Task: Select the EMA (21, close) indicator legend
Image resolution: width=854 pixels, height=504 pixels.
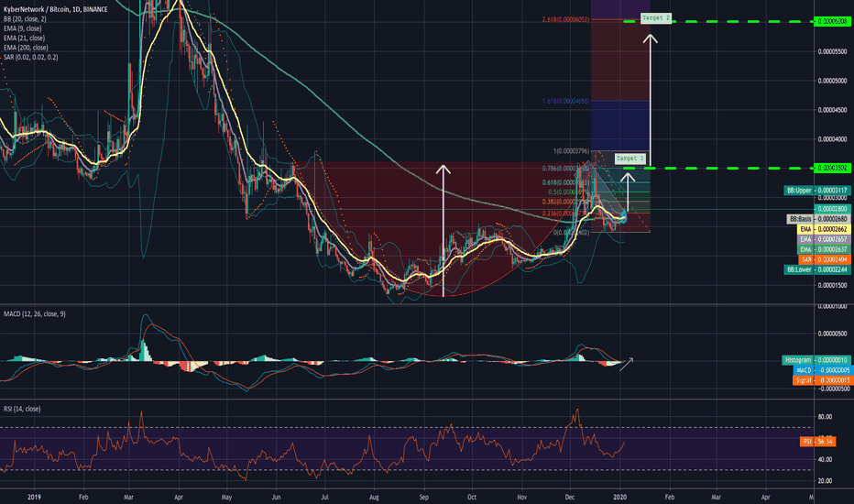Action: click(x=24, y=38)
